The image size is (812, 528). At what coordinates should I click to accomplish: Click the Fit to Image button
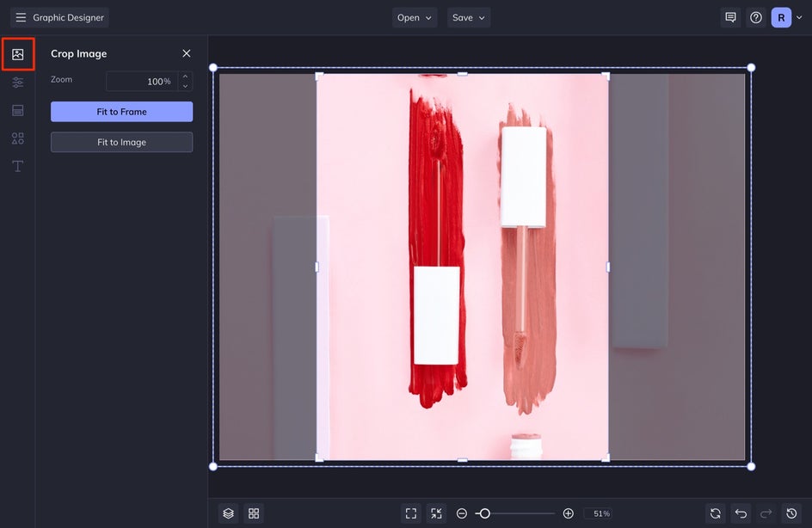tap(121, 143)
